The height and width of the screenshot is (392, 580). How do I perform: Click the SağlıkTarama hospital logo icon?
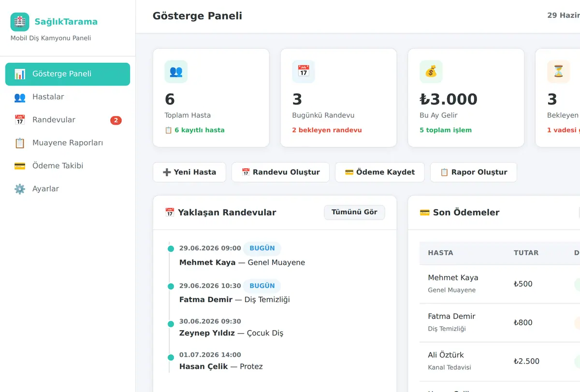click(x=20, y=22)
